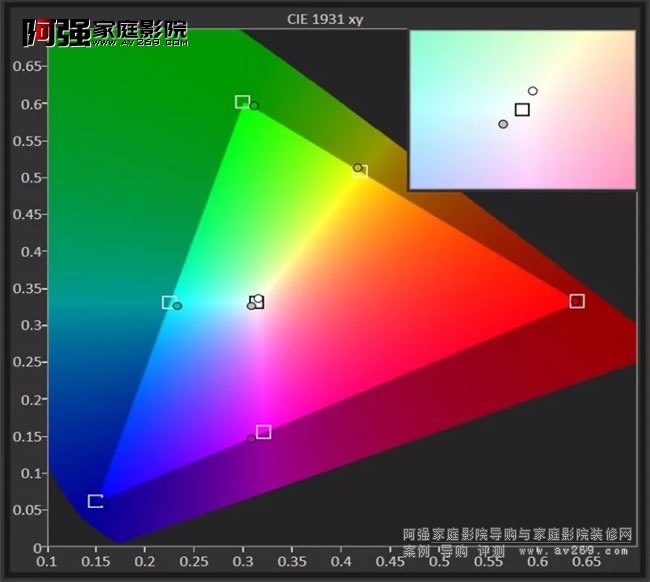Screen dimensions: 650x582
Task: Click the magenta secondary target square
Action: click(264, 432)
